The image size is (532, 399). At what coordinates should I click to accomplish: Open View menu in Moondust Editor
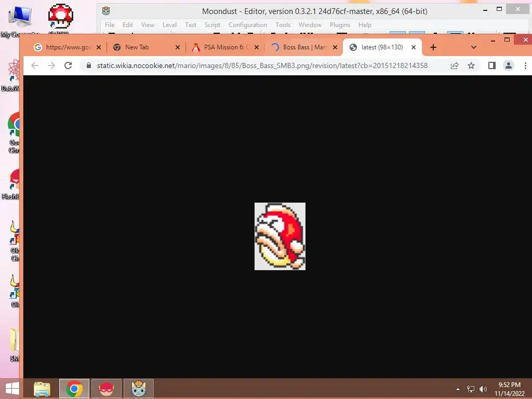[x=148, y=25]
